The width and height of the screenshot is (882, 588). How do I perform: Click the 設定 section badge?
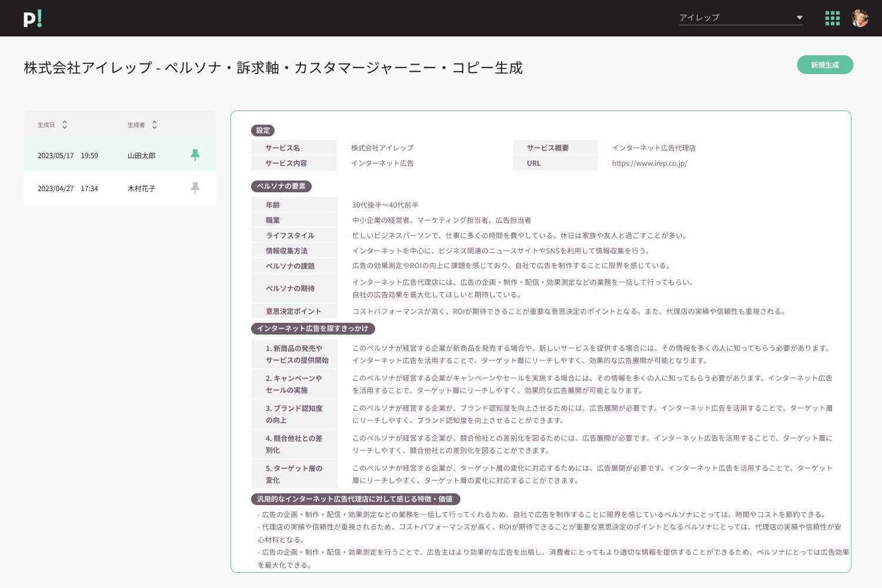(263, 131)
